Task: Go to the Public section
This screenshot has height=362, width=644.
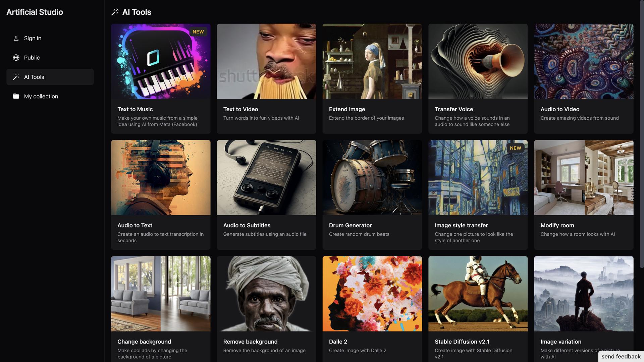Action: point(32,58)
